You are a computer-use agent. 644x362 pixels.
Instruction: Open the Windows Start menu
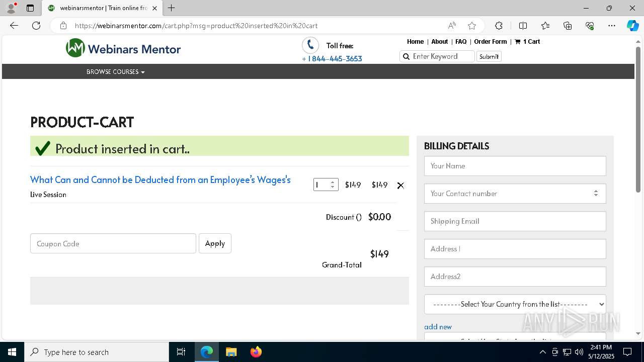(x=12, y=352)
